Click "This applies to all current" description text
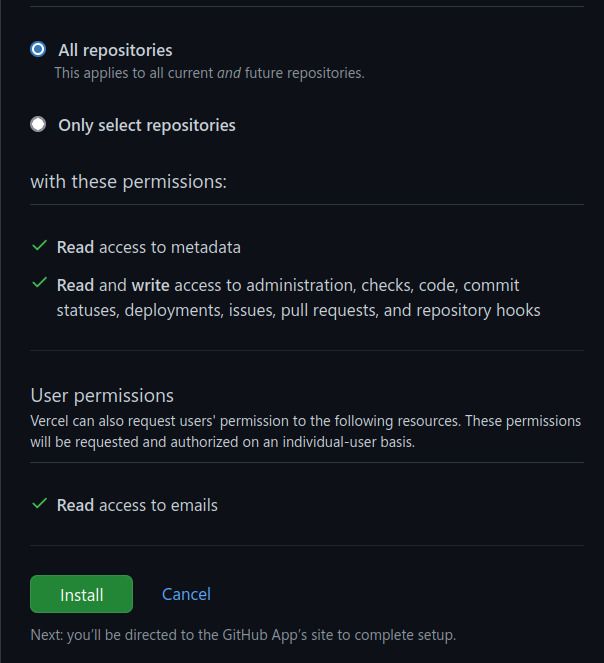Image resolution: width=604 pixels, height=663 pixels. coord(134,73)
